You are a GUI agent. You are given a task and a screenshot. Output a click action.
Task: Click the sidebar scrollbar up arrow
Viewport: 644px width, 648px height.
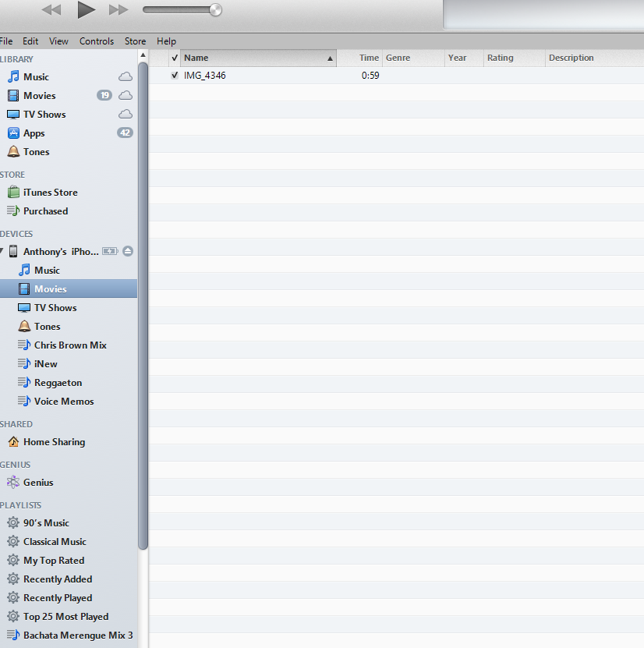point(143,55)
